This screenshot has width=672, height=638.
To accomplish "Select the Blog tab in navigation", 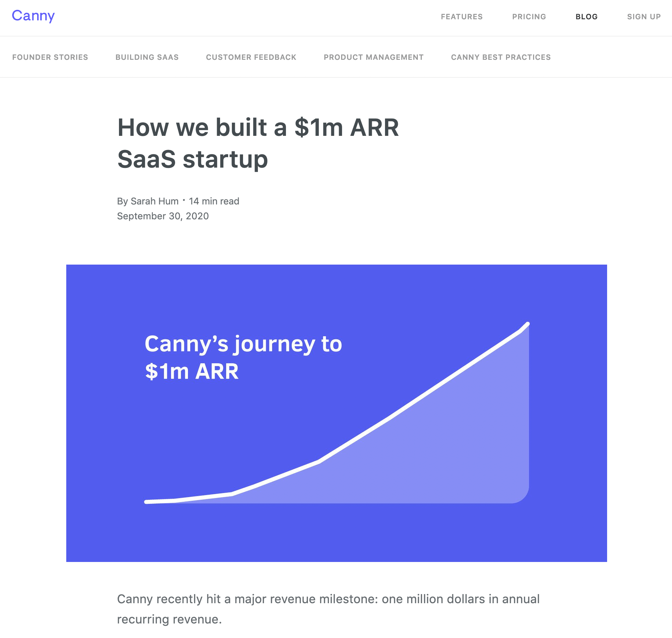I will pyautogui.click(x=586, y=17).
